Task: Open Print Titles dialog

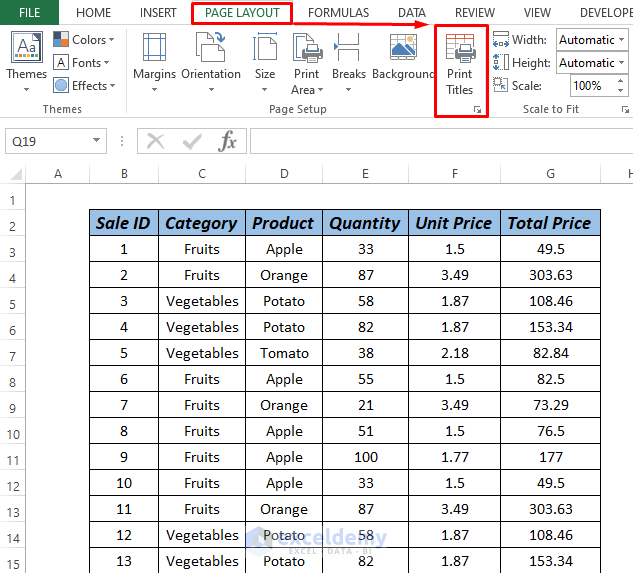Action: [459, 65]
